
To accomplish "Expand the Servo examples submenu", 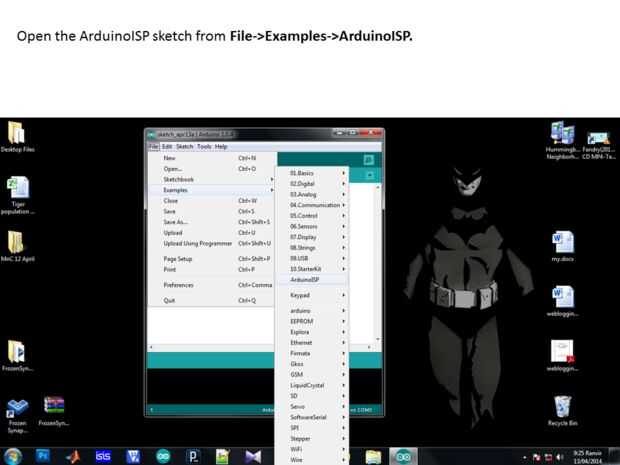I will tap(312, 406).
